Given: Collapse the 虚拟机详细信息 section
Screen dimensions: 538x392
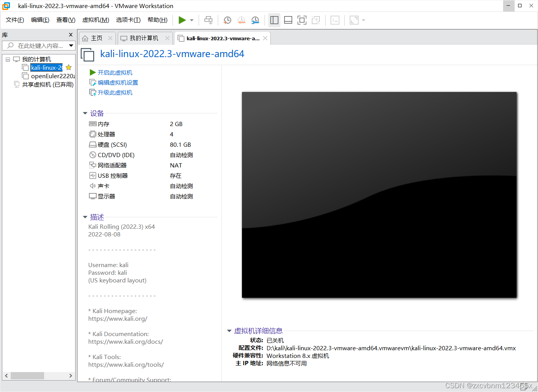Looking at the screenshot, I should 229,331.
